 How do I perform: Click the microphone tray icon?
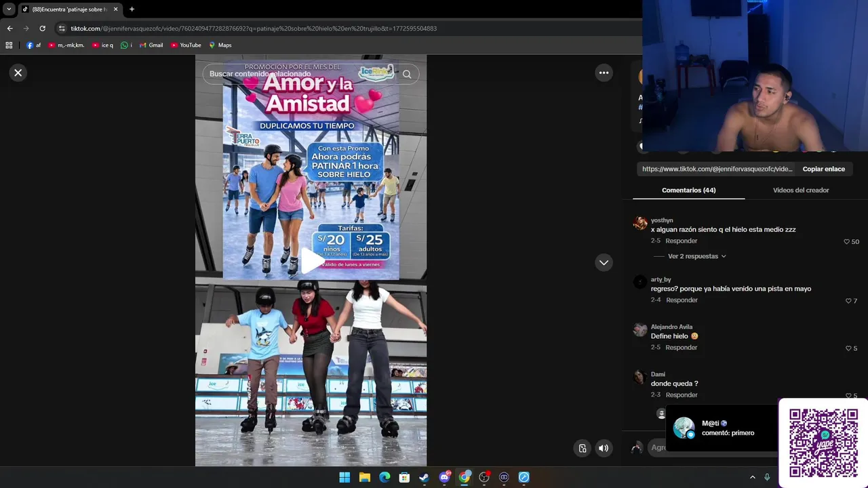(x=767, y=477)
